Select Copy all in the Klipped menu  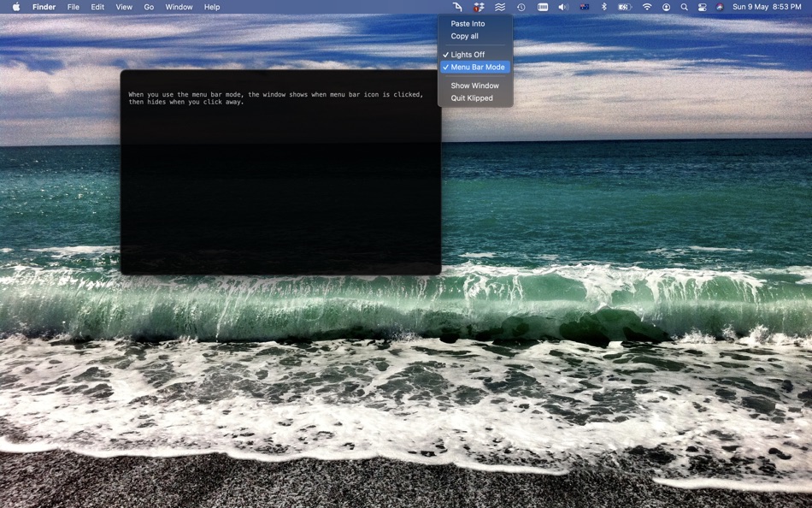[475, 36]
